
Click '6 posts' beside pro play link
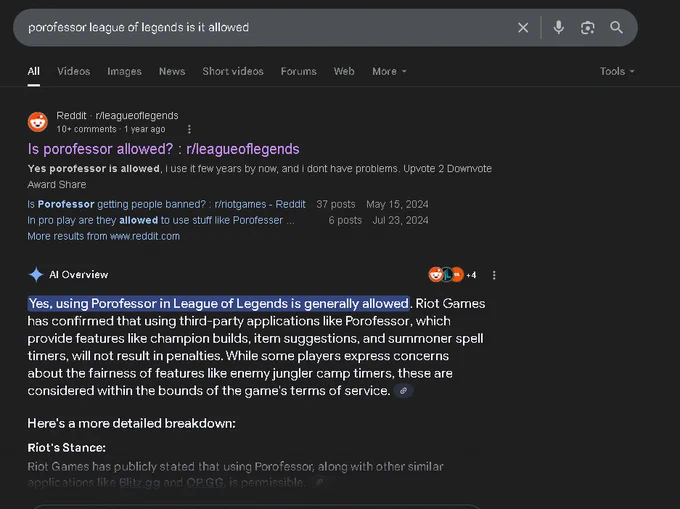pyautogui.click(x=345, y=220)
